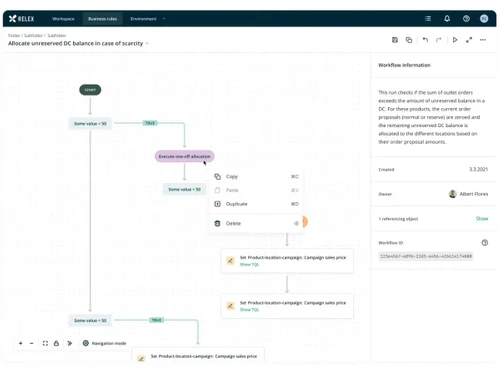The image size is (500, 375).
Task: Open help icon in top bar
Action: click(x=466, y=19)
